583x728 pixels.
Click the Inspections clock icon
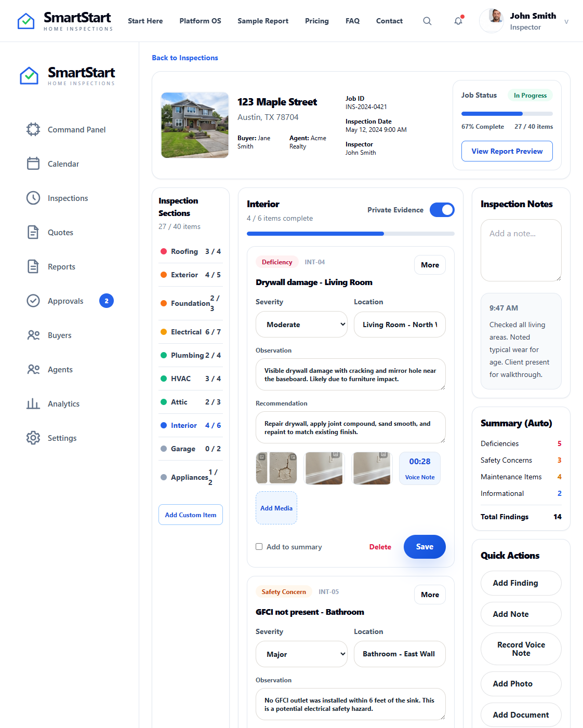point(33,198)
